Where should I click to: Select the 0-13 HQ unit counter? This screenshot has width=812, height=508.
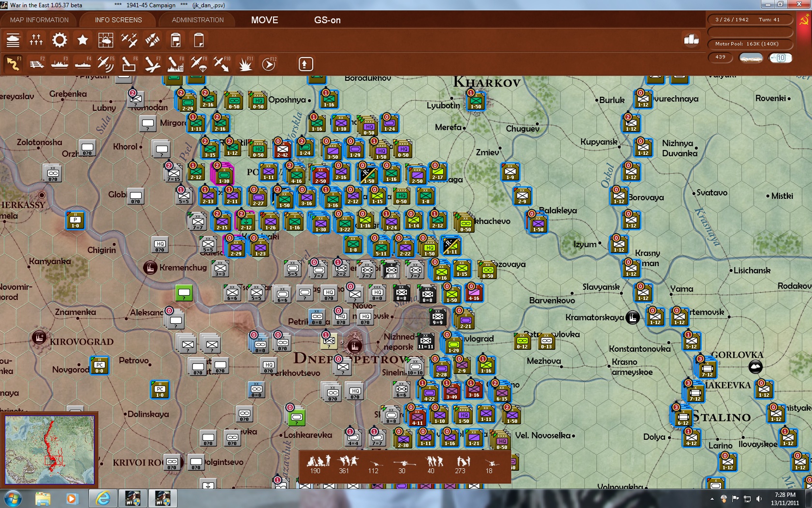click(547, 341)
